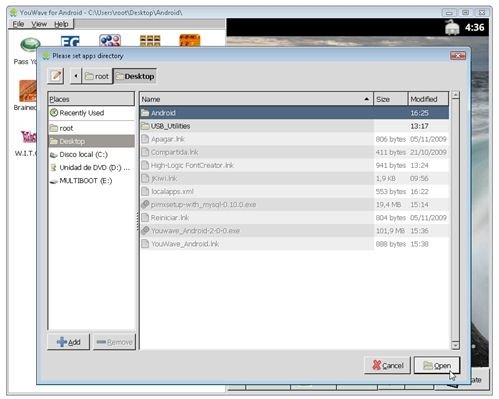The width and height of the screenshot is (499, 399).
Task: Open File menu in YouWave window
Action: (x=18, y=24)
